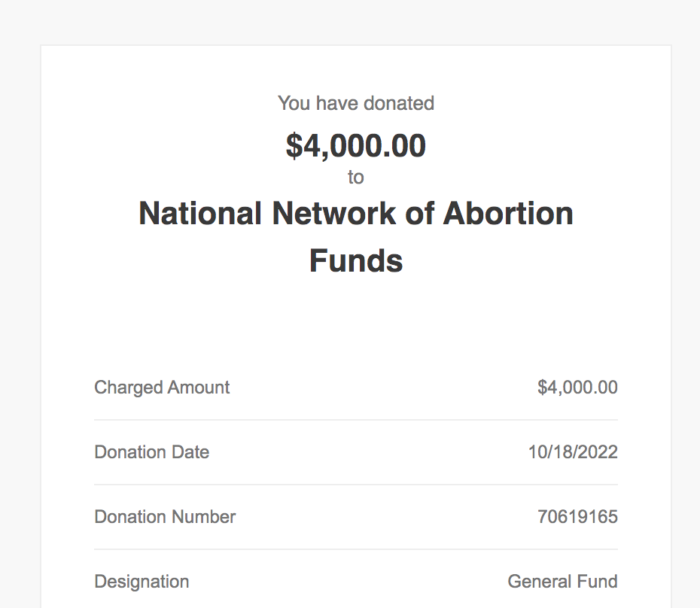The width and height of the screenshot is (700, 608).
Task: Click the word "Number" in Donation Number
Action: coord(203,517)
